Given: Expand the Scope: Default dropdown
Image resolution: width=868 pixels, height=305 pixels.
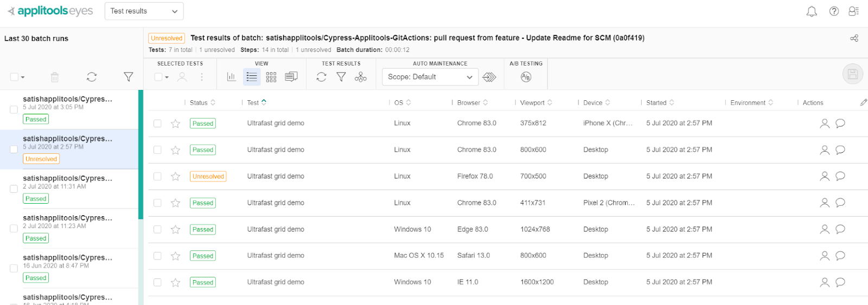Looking at the screenshot, I should pos(430,77).
